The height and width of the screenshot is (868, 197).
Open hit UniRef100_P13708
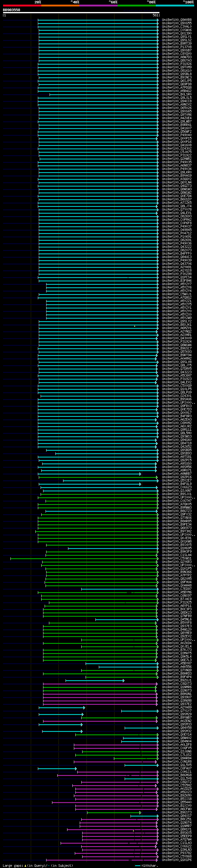[177, 47]
